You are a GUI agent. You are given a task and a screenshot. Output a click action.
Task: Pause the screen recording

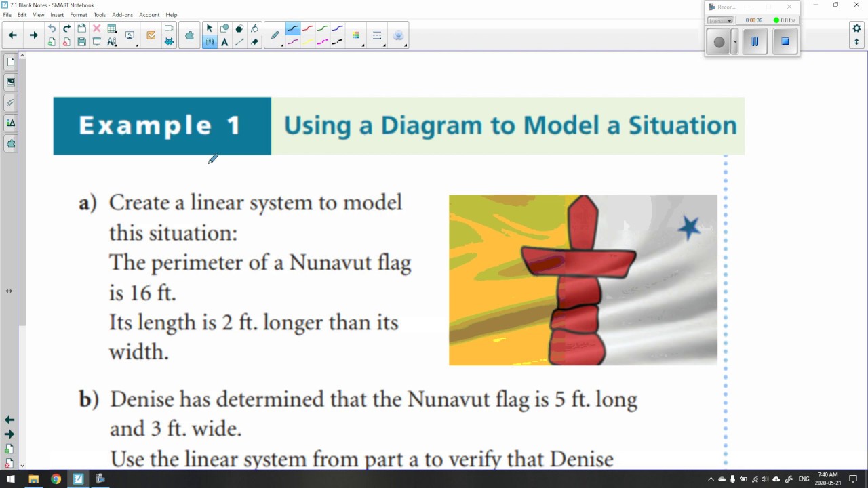click(755, 41)
